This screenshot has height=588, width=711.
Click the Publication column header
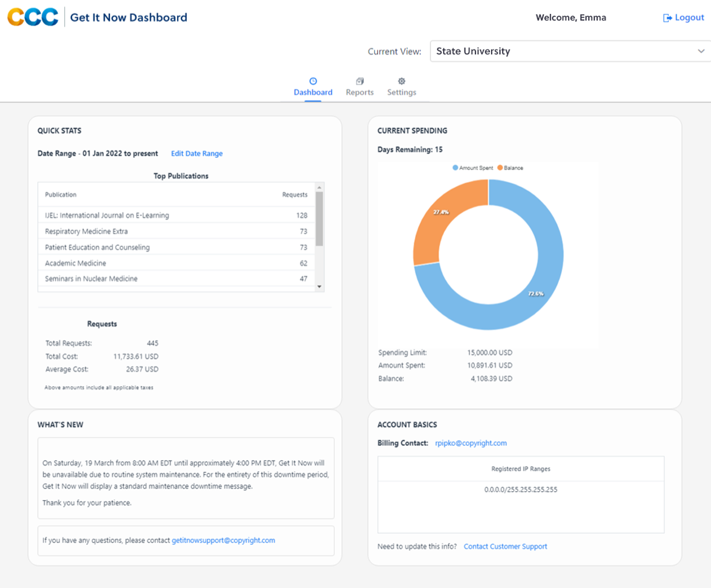click(x=61, y=195)
